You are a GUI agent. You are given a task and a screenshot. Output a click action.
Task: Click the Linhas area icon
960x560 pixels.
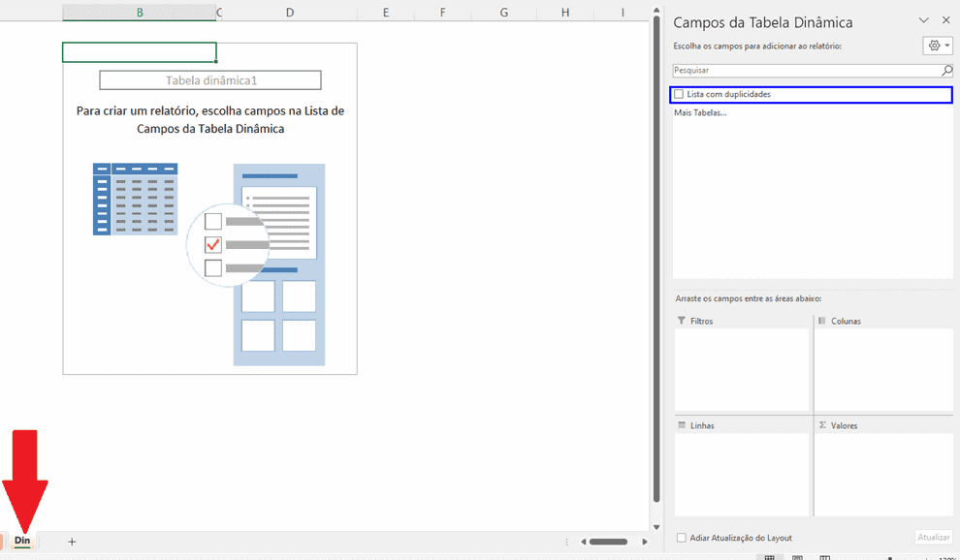point(682,425)
